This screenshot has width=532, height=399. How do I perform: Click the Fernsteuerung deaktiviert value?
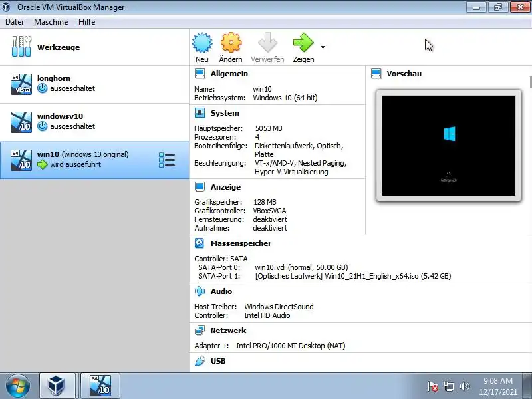pyautogui.click(x=270, y=219)
